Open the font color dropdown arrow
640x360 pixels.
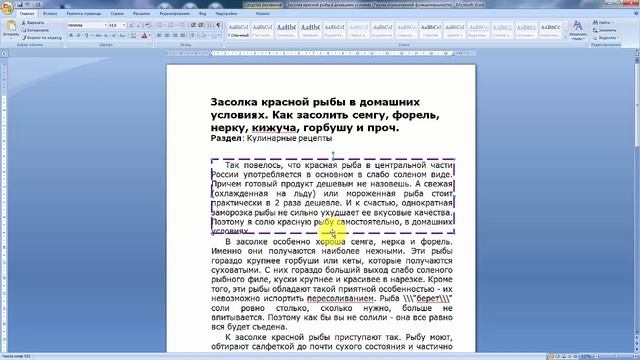click(x=149, y=36)
